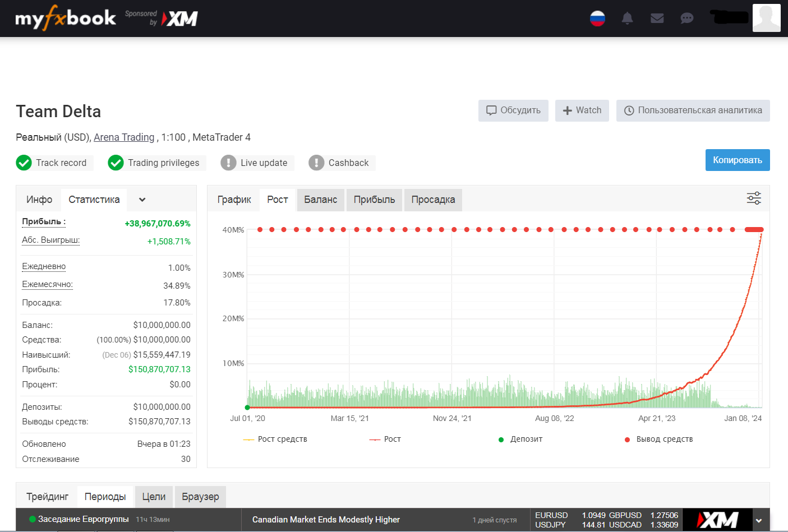The height and width of the screenshot is (532, 788).
Task: Toggle Рост legend series
Action: point(385,439)
